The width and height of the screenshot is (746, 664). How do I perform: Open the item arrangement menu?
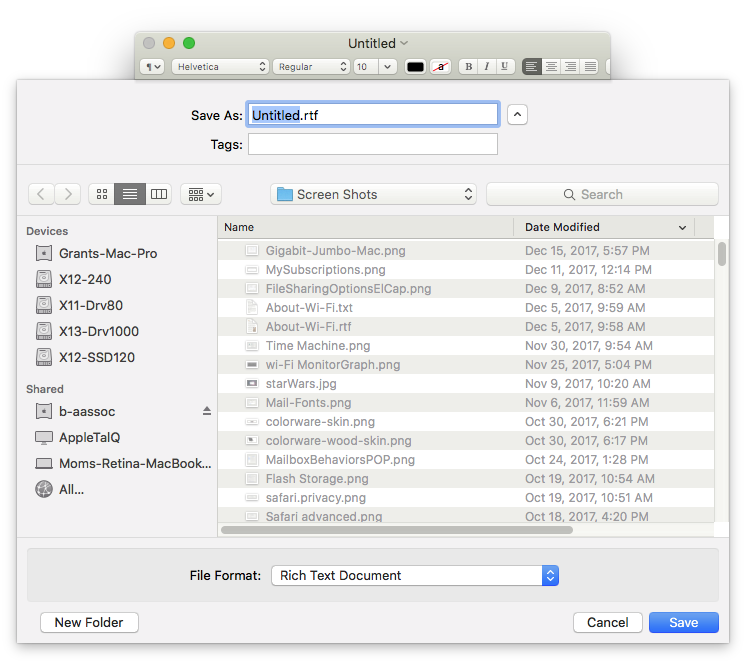coord(201,194)
